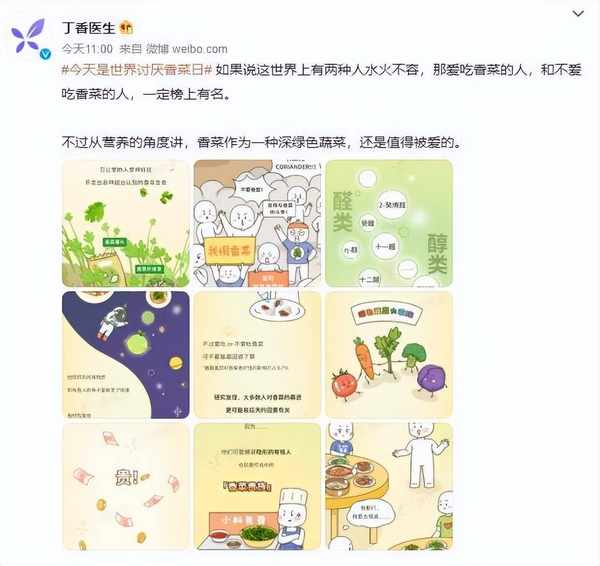Open the dancing vegetables thumbnail
Screen dimensions: 600x566
(x=389, y=355)
